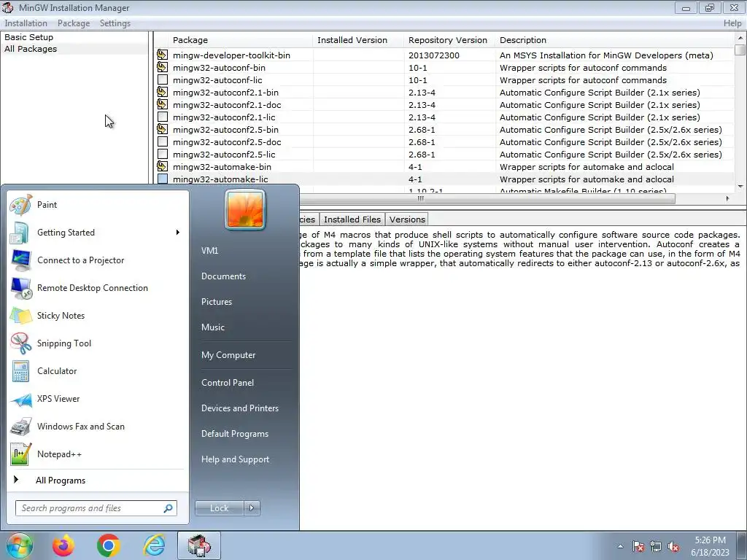747x560 pixels.
Task: Click the Lock button
Action: coord(220,508)
